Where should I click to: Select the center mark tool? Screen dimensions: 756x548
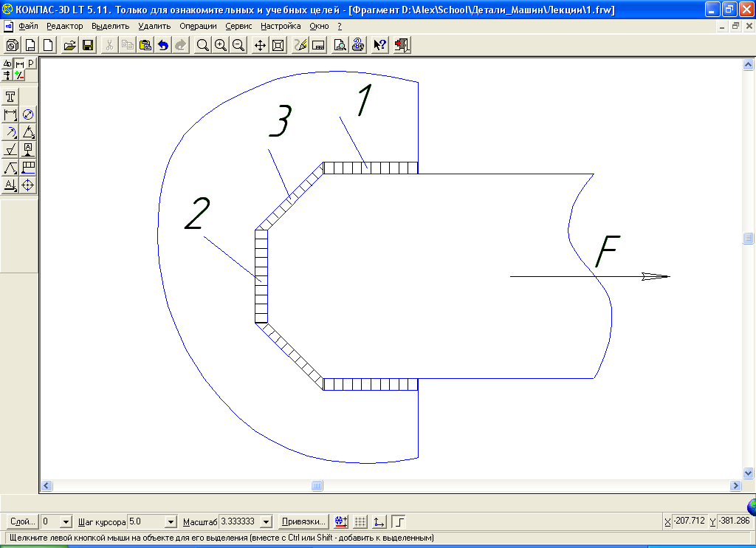click(x=29, y=185)
